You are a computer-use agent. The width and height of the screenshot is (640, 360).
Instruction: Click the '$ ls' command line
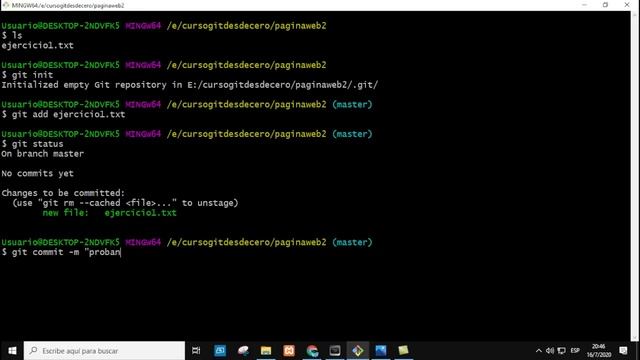(12, 36)
